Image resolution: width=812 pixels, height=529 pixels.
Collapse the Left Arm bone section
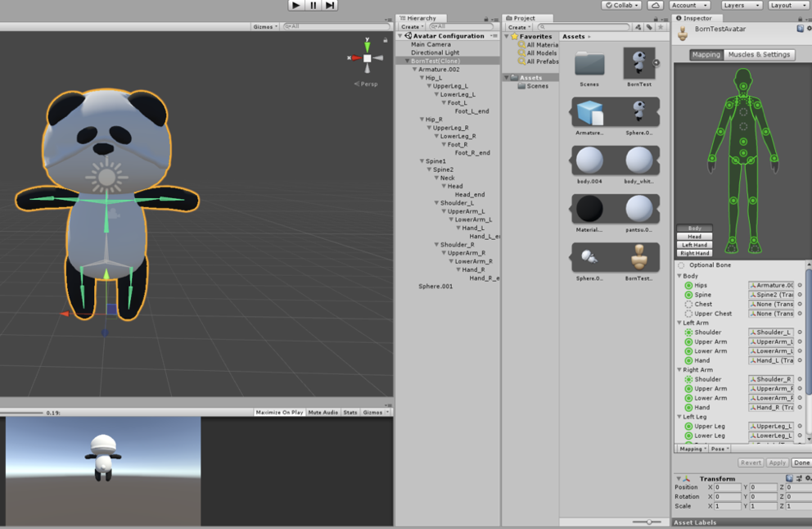click(679, 323)
